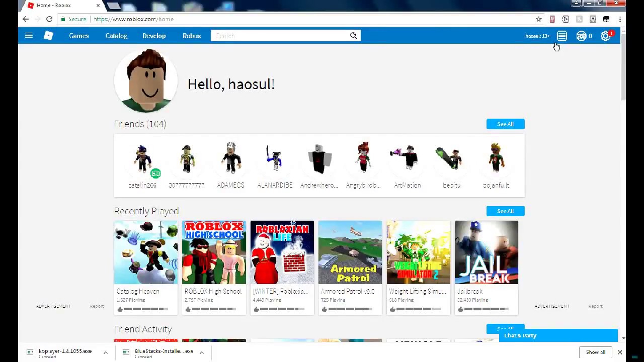Click the thumbs-up icon under Jailbreak
The image size is (644, 362).
click(460, 309)
